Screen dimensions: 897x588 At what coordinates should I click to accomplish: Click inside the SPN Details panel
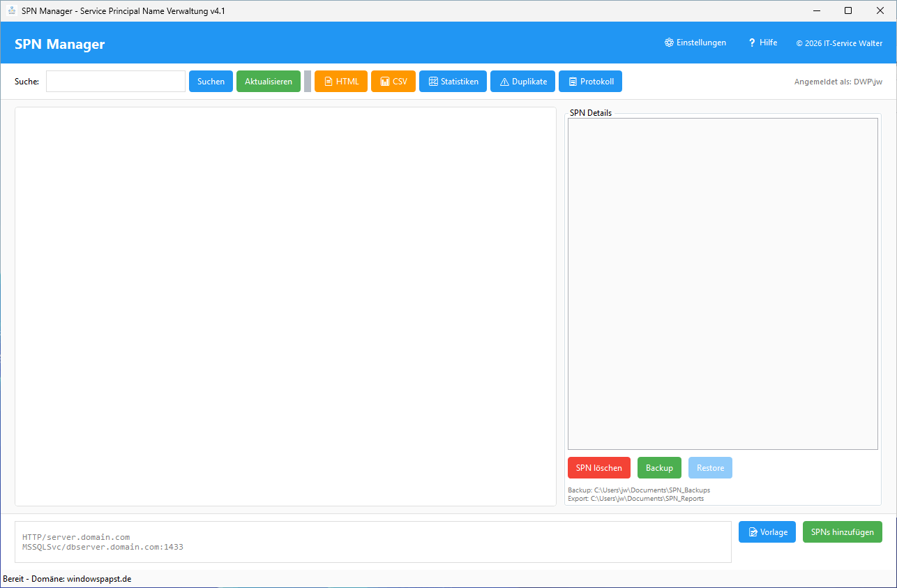[x=723, y=283]
